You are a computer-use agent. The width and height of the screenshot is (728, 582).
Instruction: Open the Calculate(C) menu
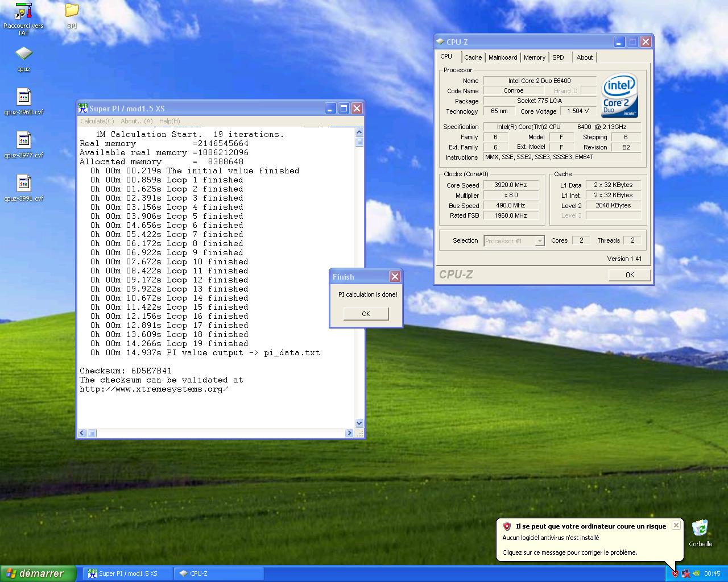pyautogui.click(x=97, y=121)
